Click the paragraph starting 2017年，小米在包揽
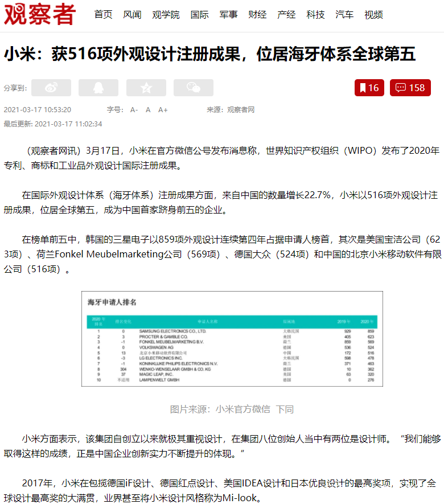The image size is (444, 504). [221, 490]
